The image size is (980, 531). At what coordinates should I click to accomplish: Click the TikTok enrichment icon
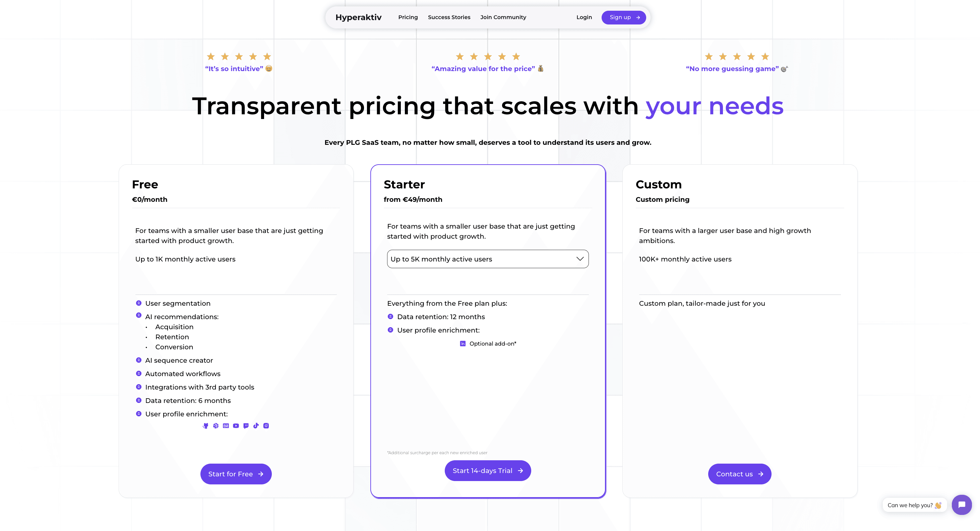point(256,426)
